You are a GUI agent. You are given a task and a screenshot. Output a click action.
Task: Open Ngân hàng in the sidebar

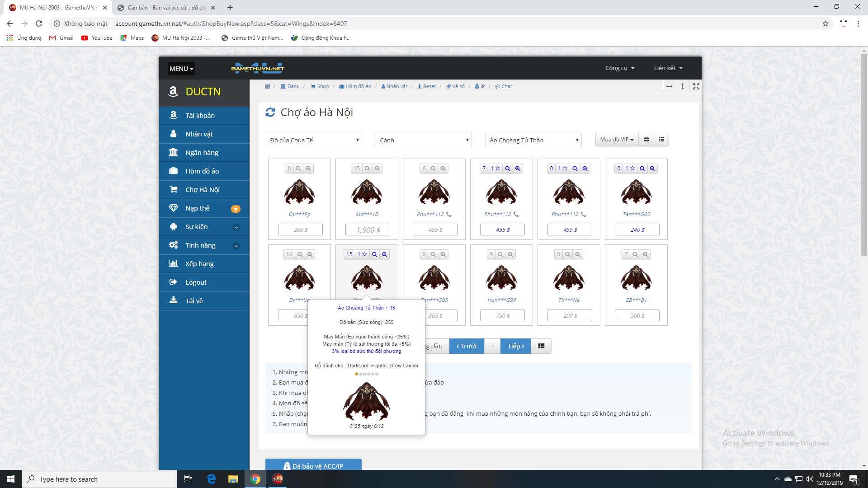coord(202,153)
